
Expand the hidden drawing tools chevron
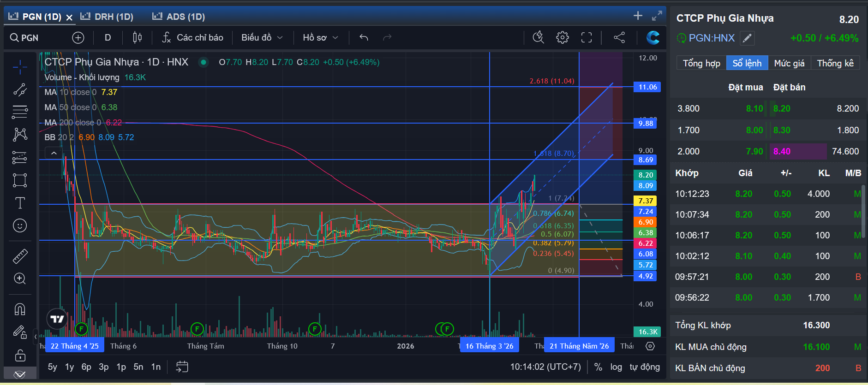point(19,374)
